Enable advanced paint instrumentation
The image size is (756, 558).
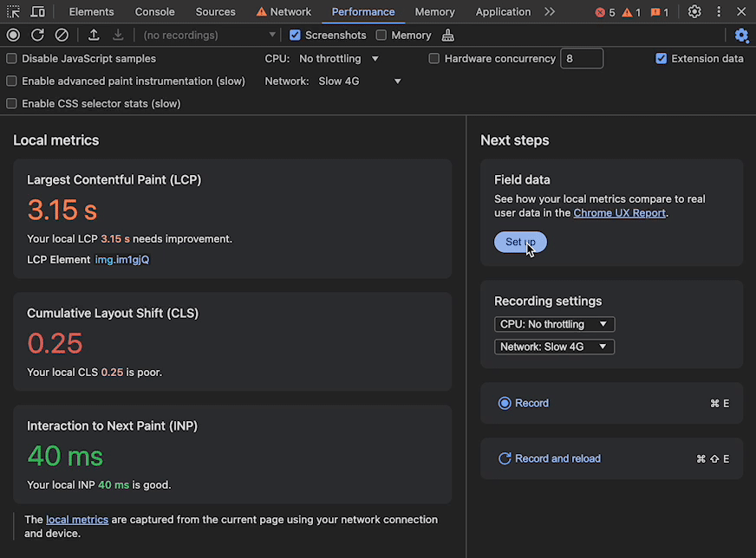tap(10, 81)
